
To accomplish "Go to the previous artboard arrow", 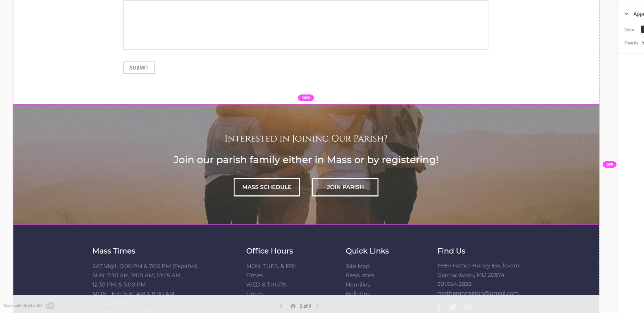I will point(281,306).
